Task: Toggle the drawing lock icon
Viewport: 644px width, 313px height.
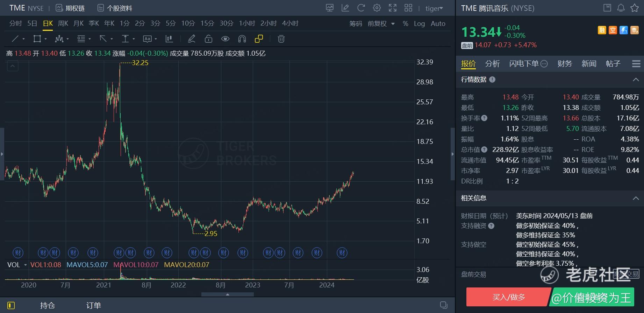Action: point(208,39)
